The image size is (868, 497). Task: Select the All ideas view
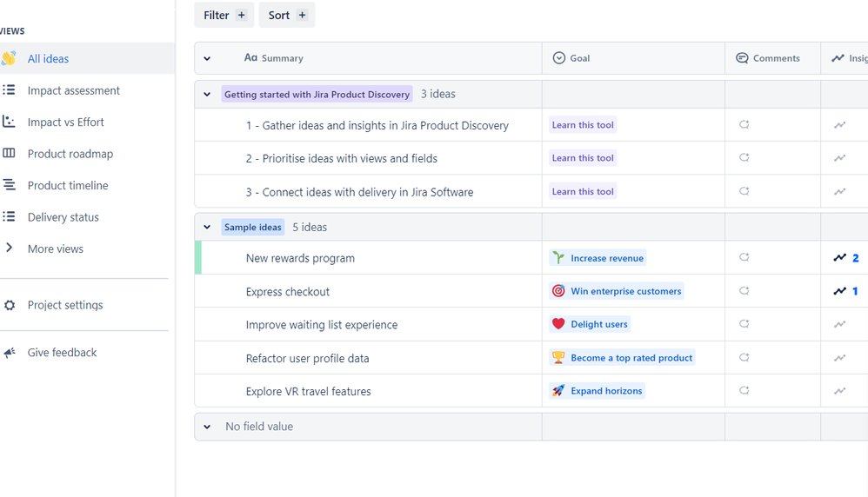coord(48,58)
